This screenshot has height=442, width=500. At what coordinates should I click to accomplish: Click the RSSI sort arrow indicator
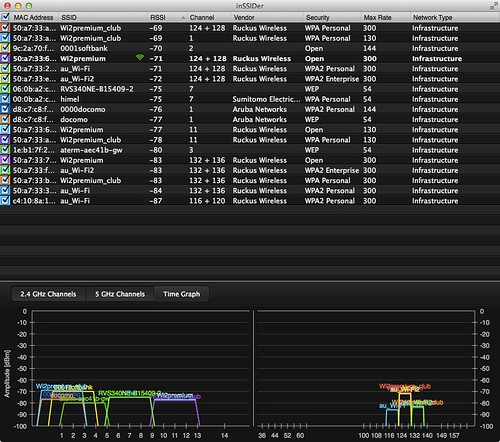click(183, 18)
